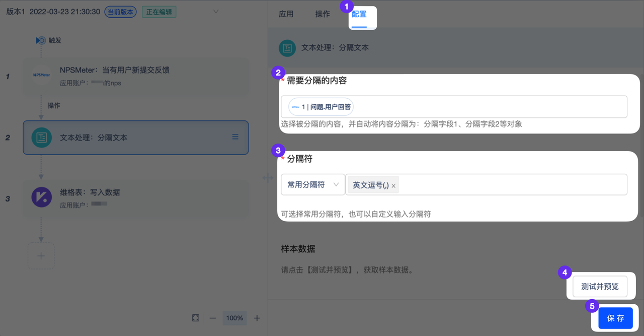The width and height of the screenshot is (644, 336).
Task: Open the 常用分隔符 dropdown
Action: click(313, 185)
